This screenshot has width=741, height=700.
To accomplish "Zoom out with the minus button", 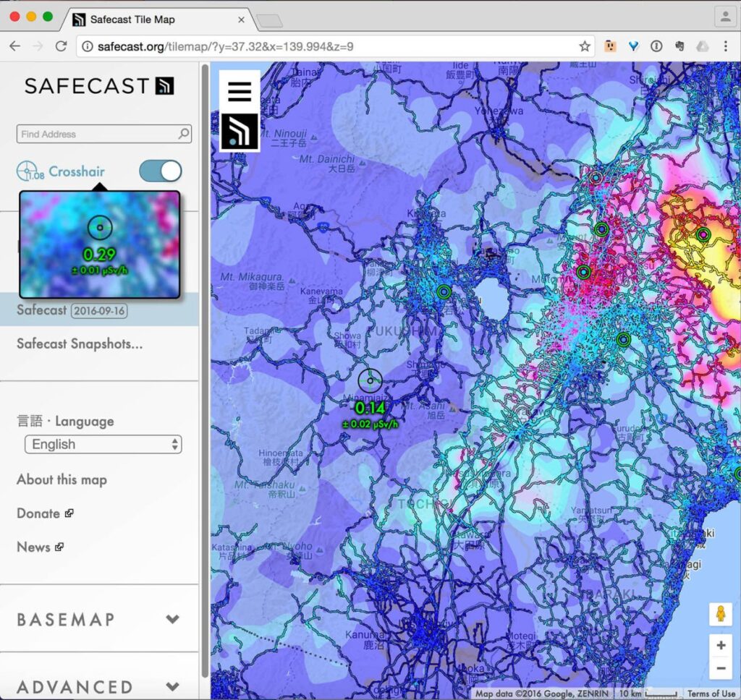I will 720,669.
